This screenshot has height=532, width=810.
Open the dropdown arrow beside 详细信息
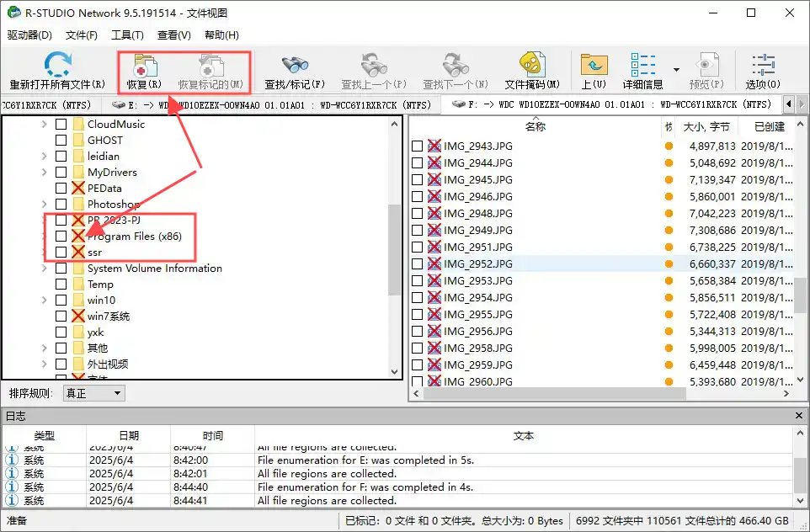675,70
